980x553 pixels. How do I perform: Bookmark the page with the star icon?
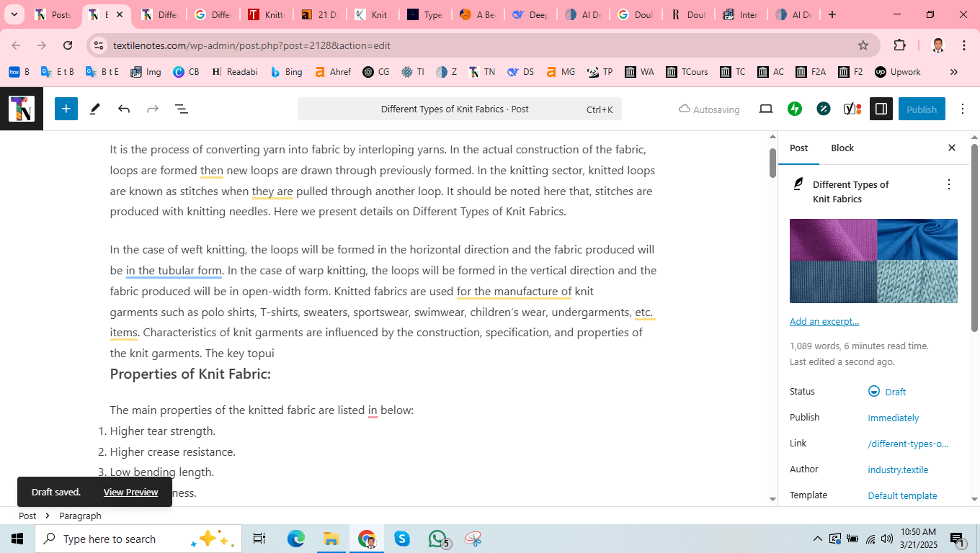click(x=863, y=45)
